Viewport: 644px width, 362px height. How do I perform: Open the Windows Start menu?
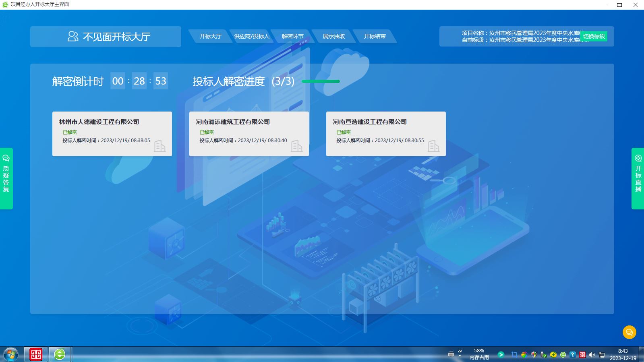tap(11, 354)
